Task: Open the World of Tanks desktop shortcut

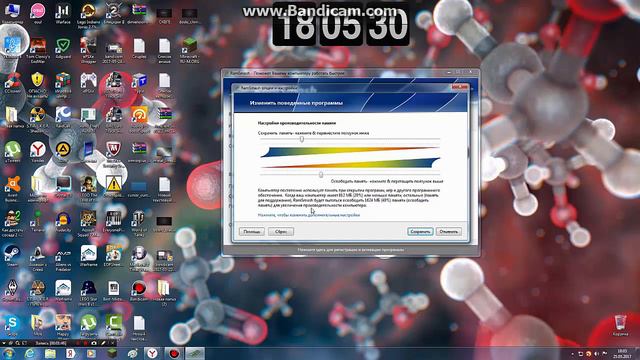Action: pos(138,222)
